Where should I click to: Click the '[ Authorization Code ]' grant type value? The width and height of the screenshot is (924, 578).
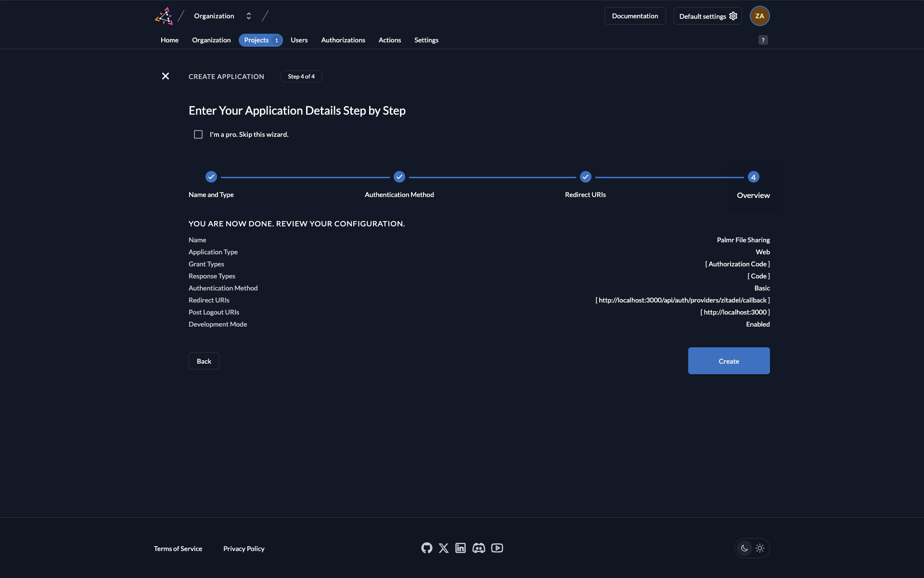tap(737, 264)
